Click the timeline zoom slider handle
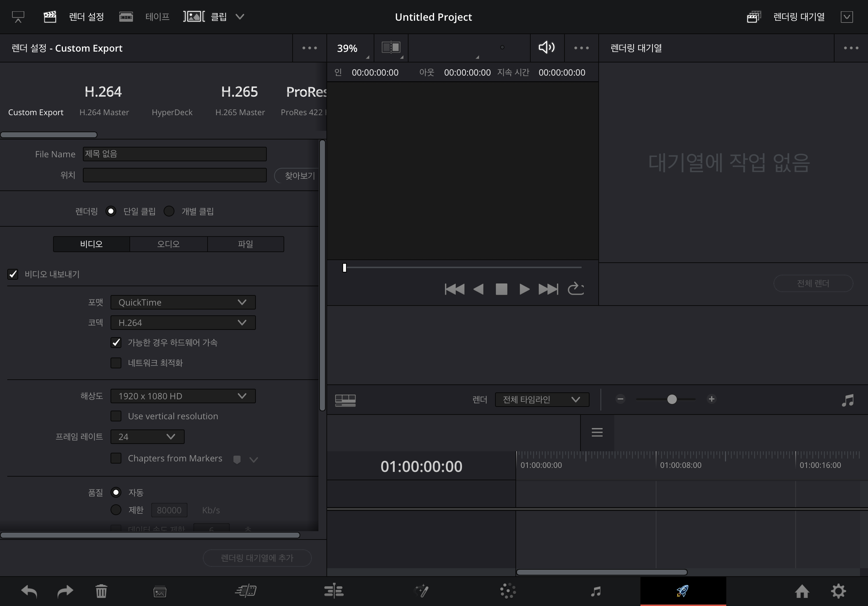This screenshot has height=606, width=868. click(672, 399)
